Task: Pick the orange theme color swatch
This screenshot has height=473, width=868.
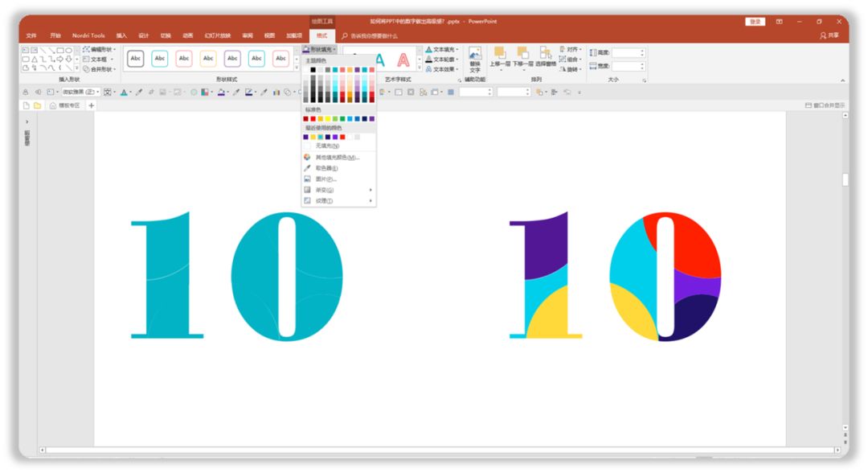Action: click(x=350, y=70)
